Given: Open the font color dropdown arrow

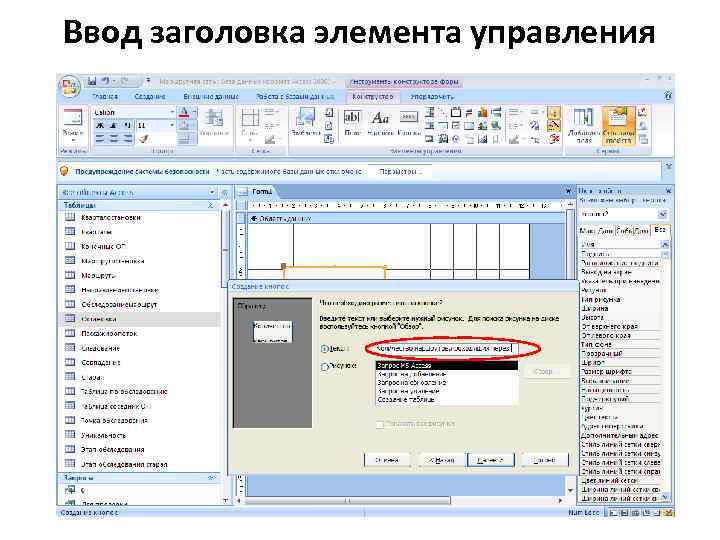Looking at the screenshot, I should 194,112.
